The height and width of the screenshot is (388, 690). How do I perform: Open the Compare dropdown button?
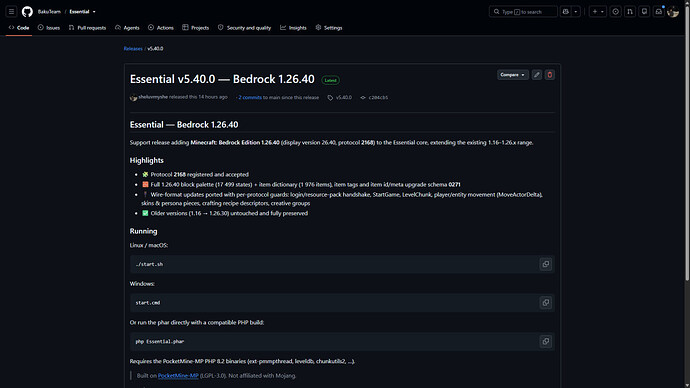coord(513,75)
